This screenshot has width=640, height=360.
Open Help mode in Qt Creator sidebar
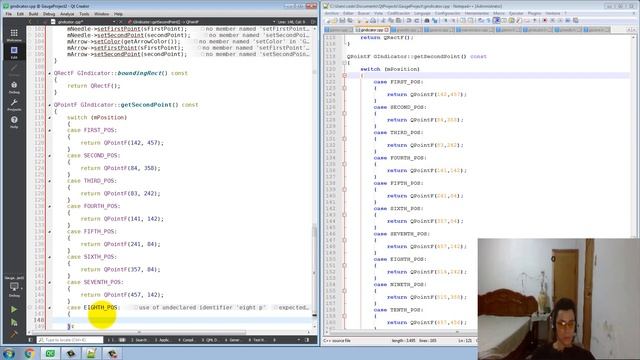click(x=14, y=122)
